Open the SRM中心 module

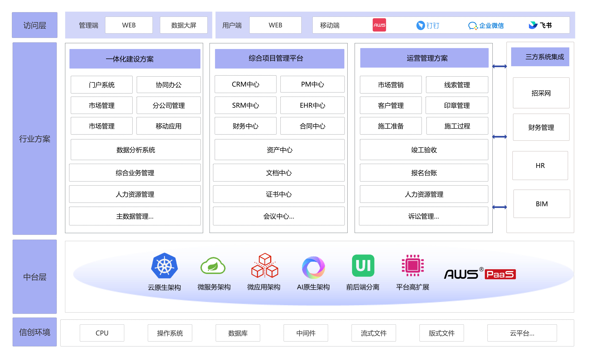246,105
